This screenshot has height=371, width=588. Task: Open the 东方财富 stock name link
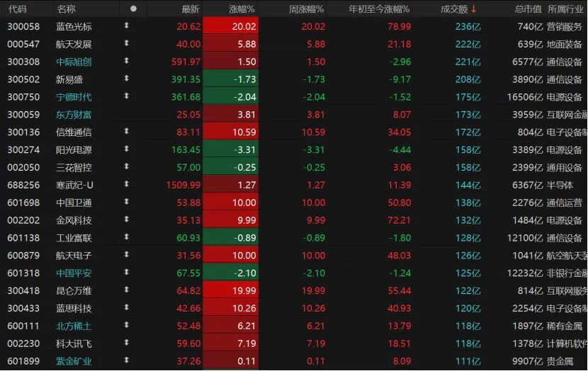pos(74,114)
